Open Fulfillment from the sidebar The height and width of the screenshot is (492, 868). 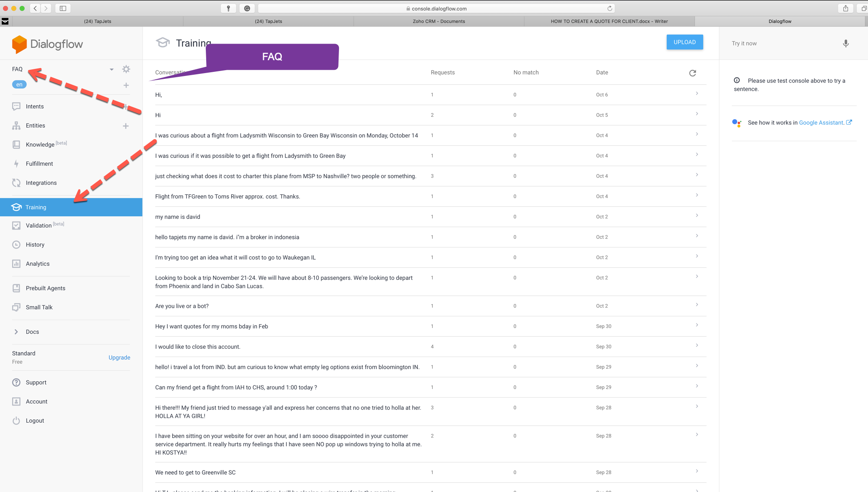tap(39, 164)
